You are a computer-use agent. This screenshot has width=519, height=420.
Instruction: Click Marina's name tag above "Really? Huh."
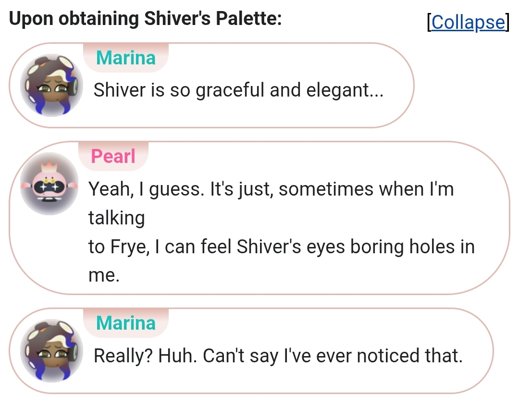(126, 323)
